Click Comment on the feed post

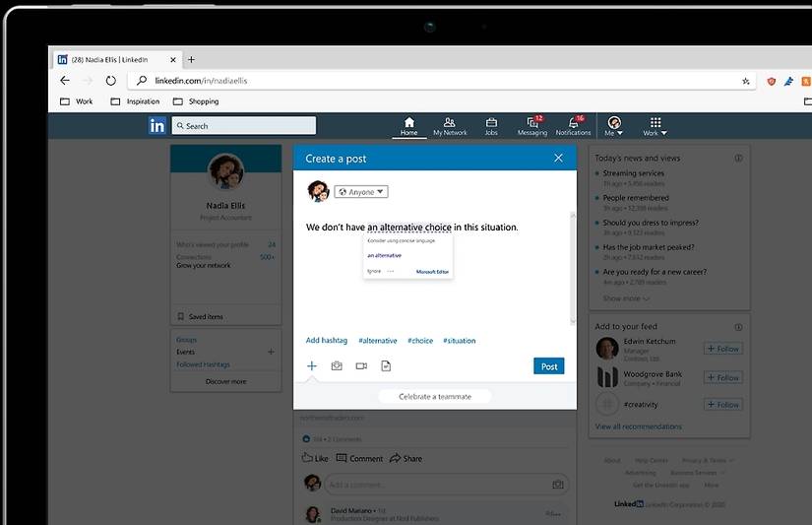pos(359,458)
